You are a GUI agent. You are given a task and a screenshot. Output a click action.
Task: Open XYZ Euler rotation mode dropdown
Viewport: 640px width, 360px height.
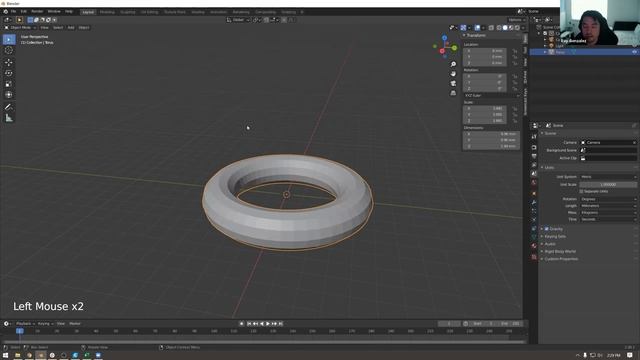pyautogui.click(x=492, y=96)
